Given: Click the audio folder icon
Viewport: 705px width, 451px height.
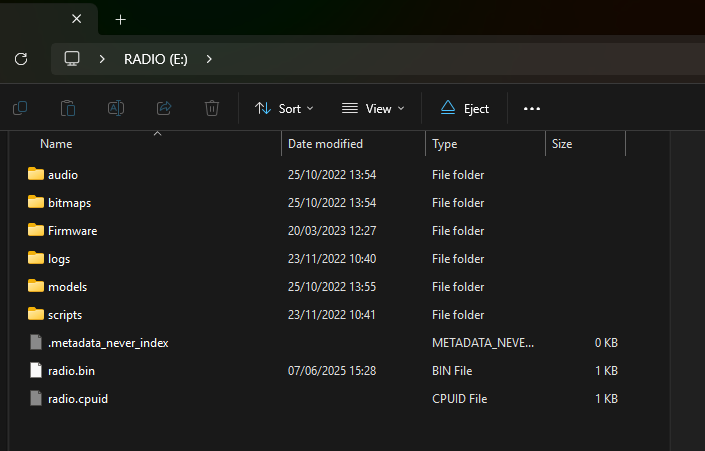Looking at the screenshot, I should coord(36,174).
